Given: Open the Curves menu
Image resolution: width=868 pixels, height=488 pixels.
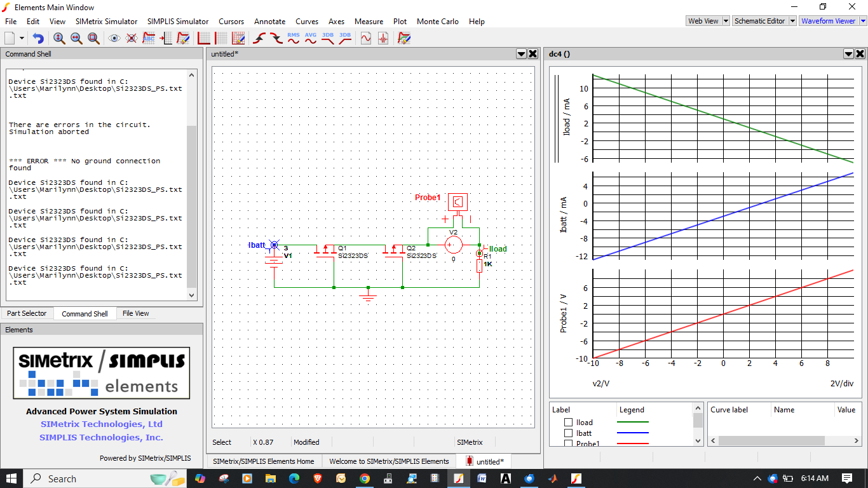Looking at the screenshot, I should click(307, 21).
